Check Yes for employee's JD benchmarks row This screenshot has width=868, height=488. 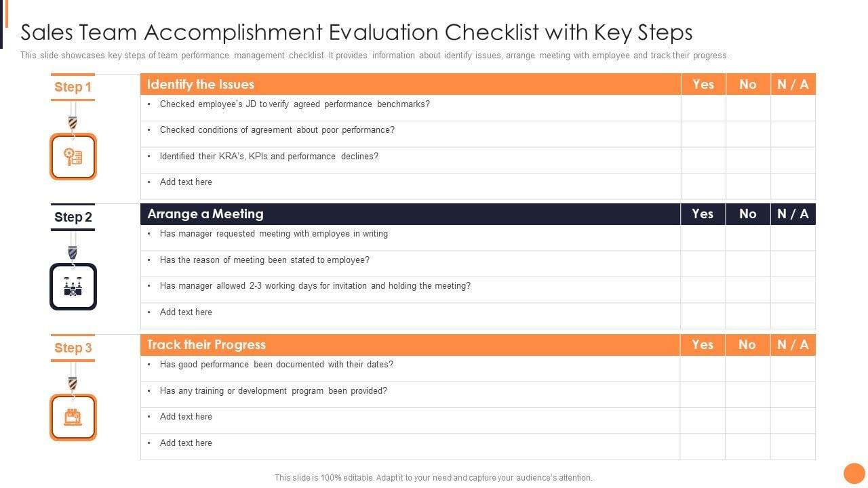tap(703, 108)
